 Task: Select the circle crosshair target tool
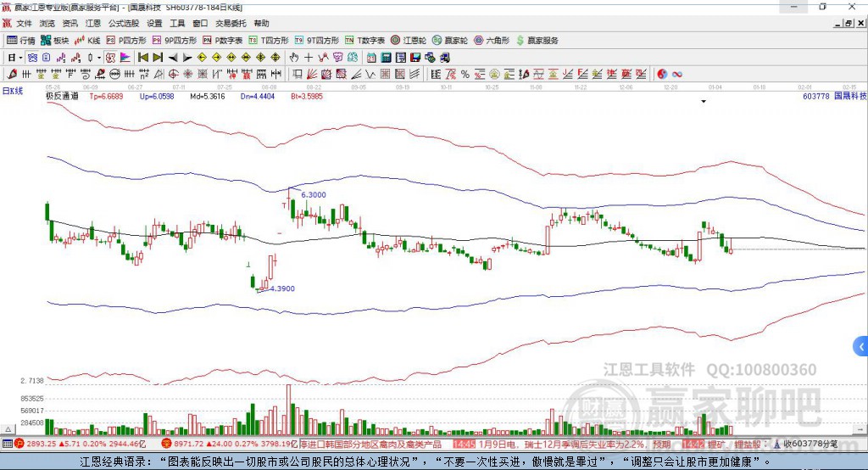click(x=173, y=74)
